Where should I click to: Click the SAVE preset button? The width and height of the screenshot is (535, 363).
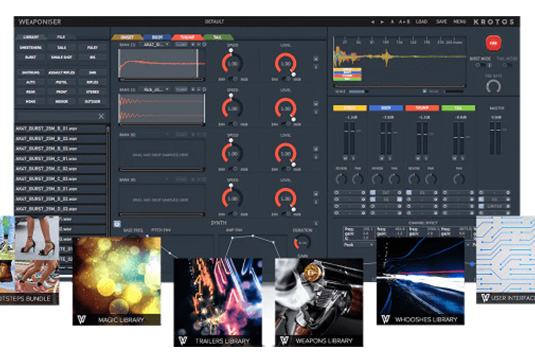coord(441,22)
